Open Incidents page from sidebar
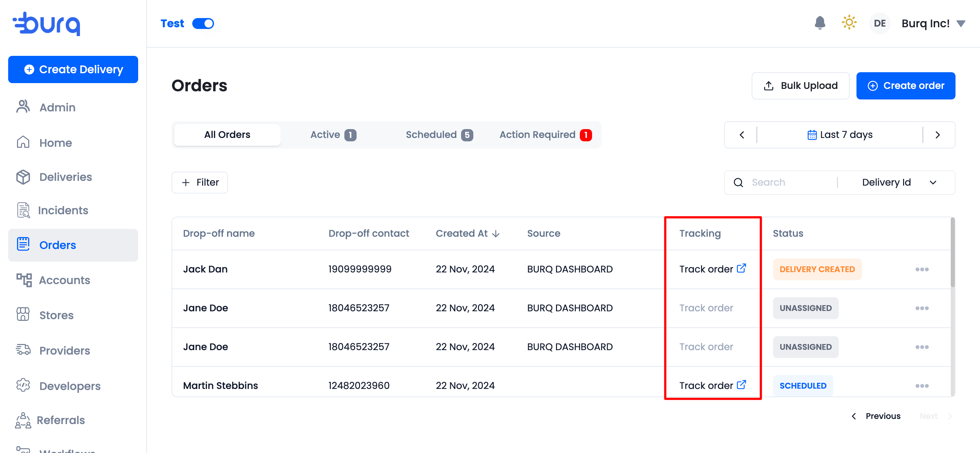The height and width of the screenshot is (453, 980). click(63, 210)
